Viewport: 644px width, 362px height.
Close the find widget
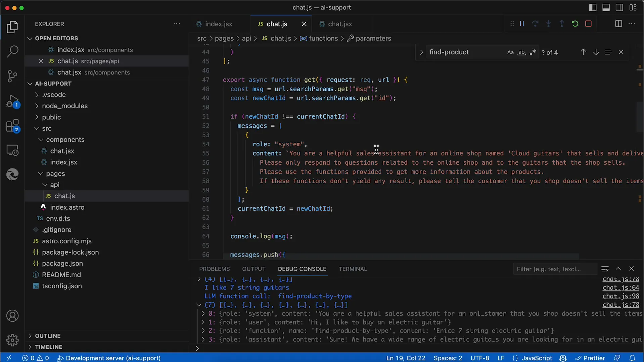click(621, 52)
